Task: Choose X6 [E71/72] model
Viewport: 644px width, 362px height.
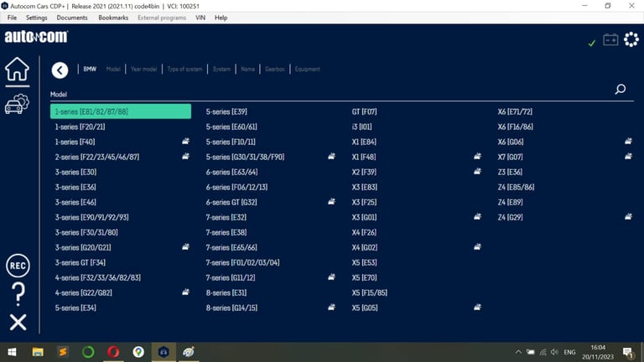Action: click(x=515, y=111)
